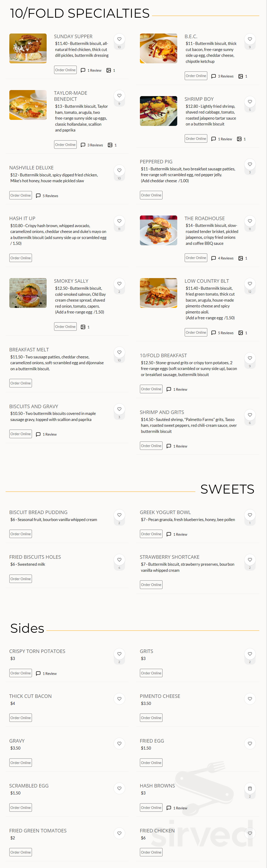This screenshot has height=868, width=267.
Task: Click the calendar icon next to Hash Browns
Action: 250,788
